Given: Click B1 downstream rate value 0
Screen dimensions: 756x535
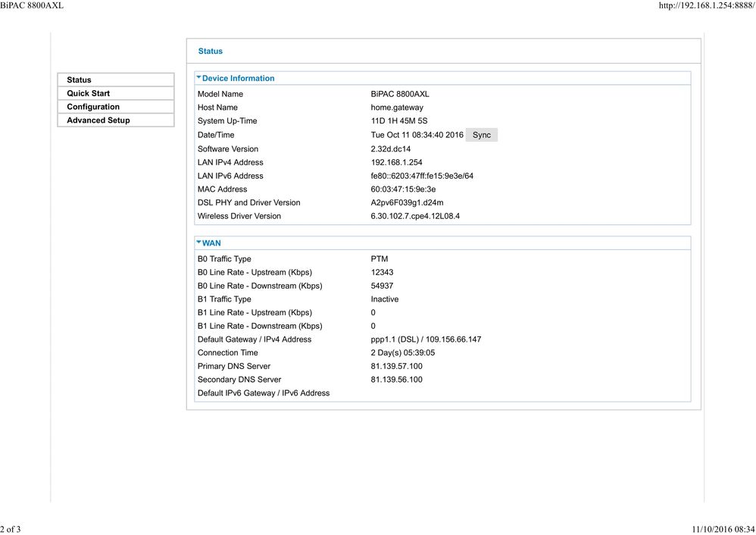Looking at the screenshot, I should (x=373, y=326).
